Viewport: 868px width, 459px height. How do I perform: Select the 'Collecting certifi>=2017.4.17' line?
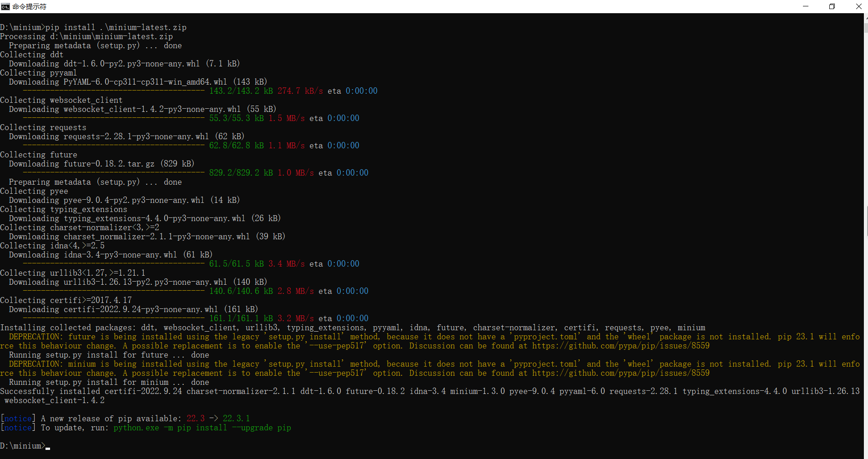[x=66, y=300]
